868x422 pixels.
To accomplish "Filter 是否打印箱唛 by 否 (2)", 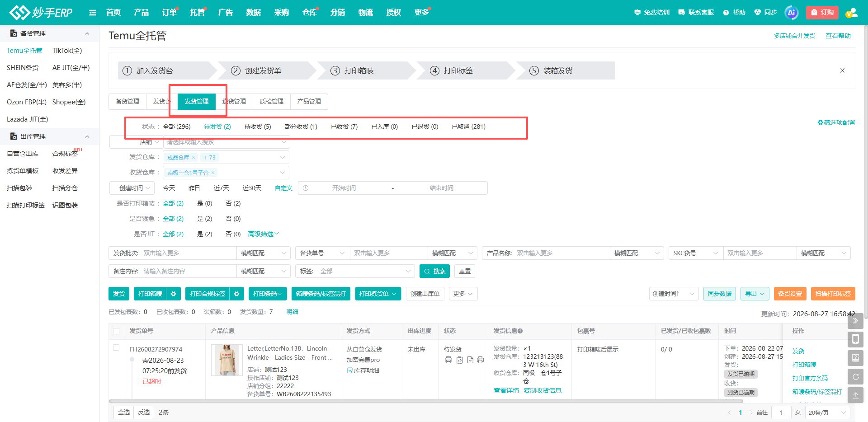I will [x=233, y=203].
